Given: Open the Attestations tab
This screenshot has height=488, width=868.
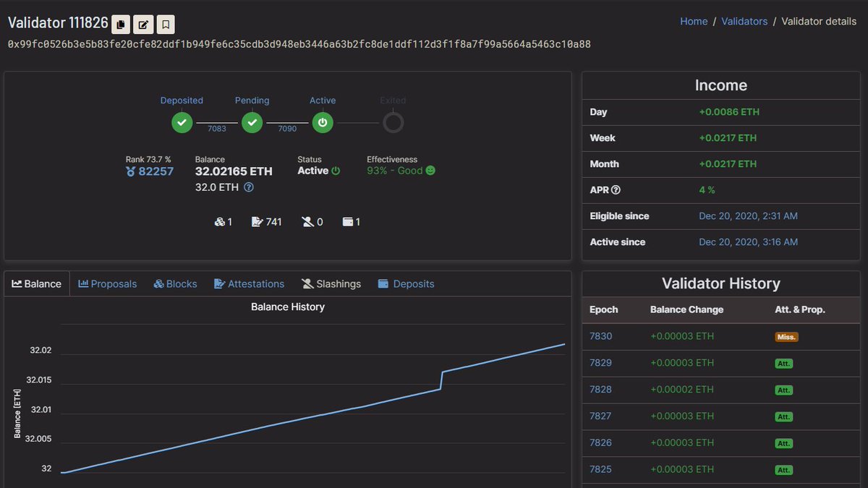Looking at the screenshot, I should (x=249, y=284).
